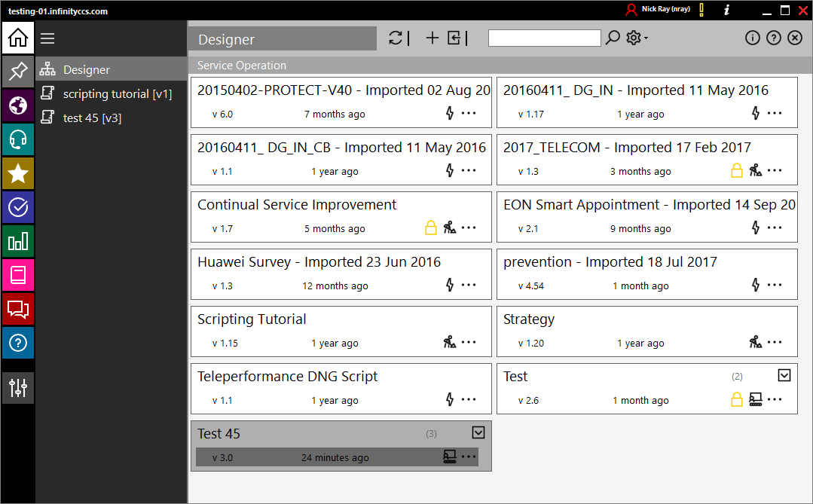This screenshot has height=504, width=813.
Task: Open the Home sidebar icon
Action: 17,38
